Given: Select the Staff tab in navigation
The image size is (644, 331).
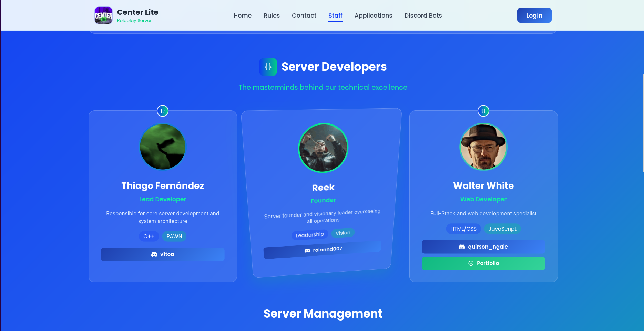Looking at the screenshot, I should [x=335, y=16].
